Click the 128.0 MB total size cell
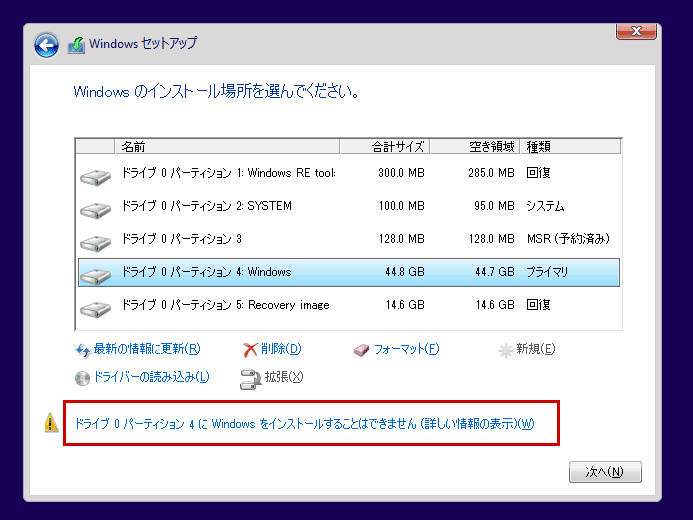Image resolution: width=693 pixels, height=520 pixels. pyautogui.click(x=401, y=239)
